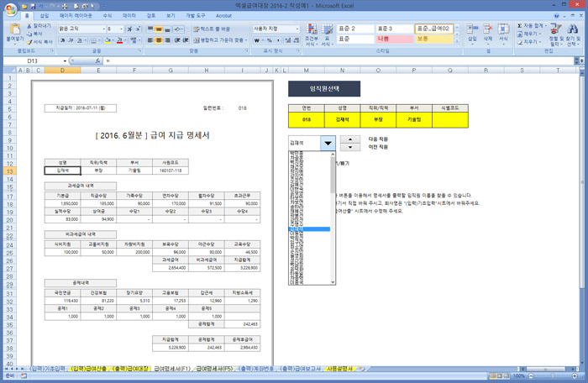Screen dimensions: 588x383
Task: Open the number format dropdown (사용자 지정)
Action: (x=297, y=29)
